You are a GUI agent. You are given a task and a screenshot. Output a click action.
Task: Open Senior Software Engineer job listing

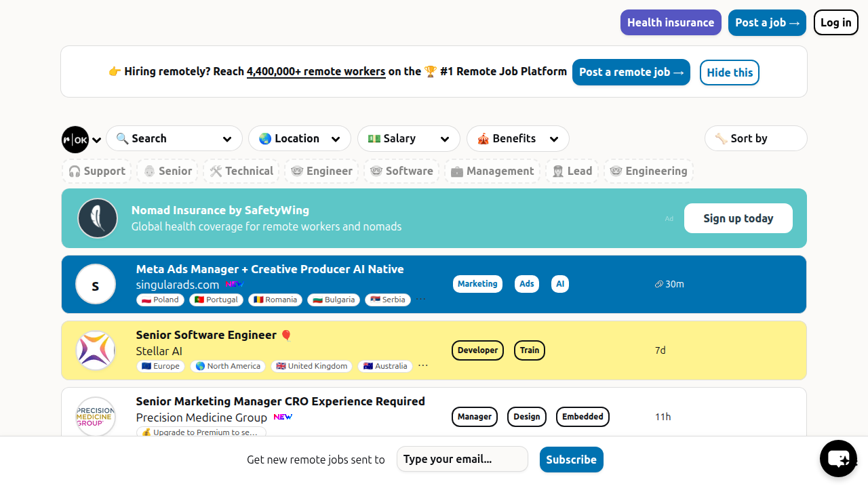pos(206,335)
